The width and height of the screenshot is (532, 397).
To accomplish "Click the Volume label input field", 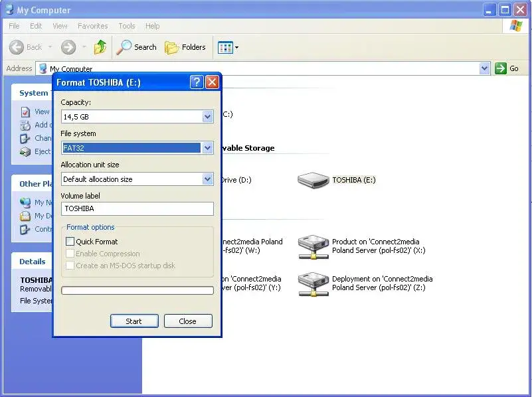I will coord(137,208).
